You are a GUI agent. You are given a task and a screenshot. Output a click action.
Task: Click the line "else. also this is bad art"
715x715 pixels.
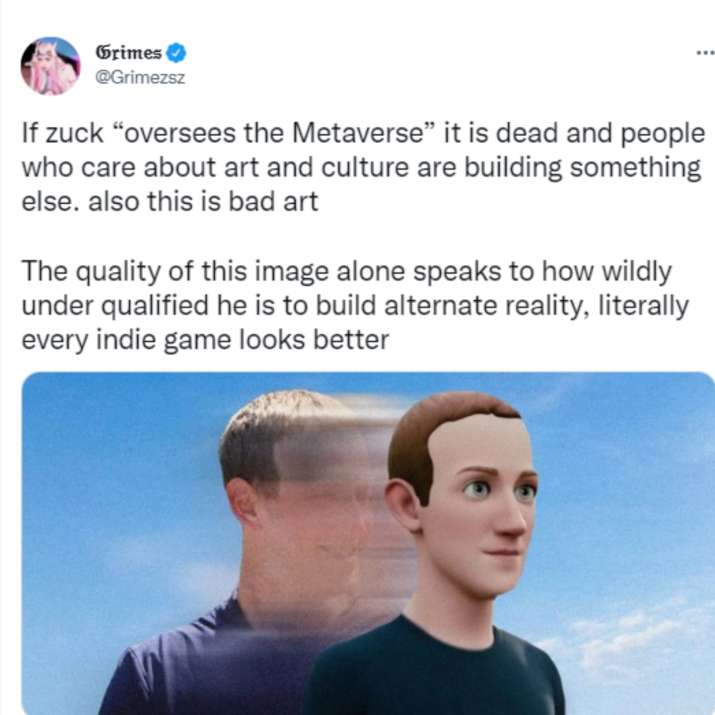point(170,202)
